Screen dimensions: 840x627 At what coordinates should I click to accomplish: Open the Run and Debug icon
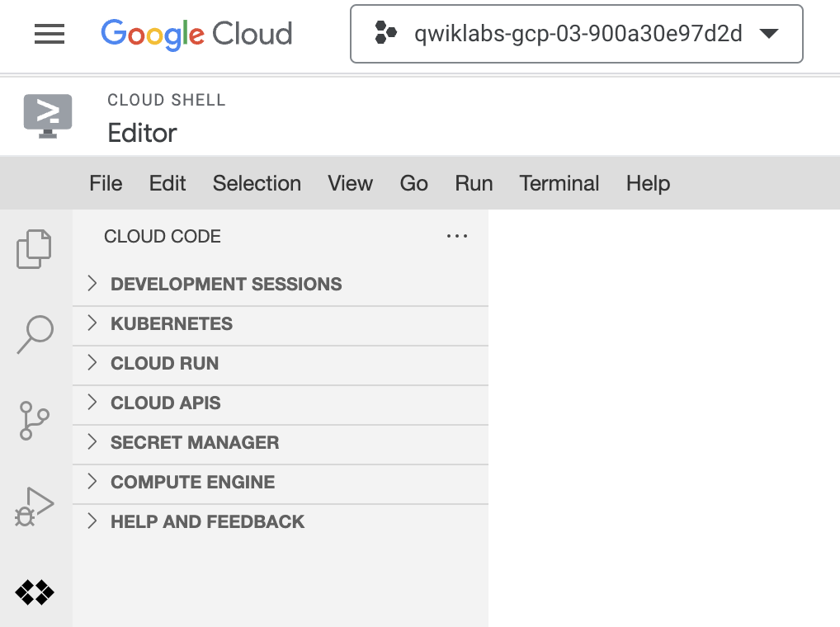coord(35,507)
